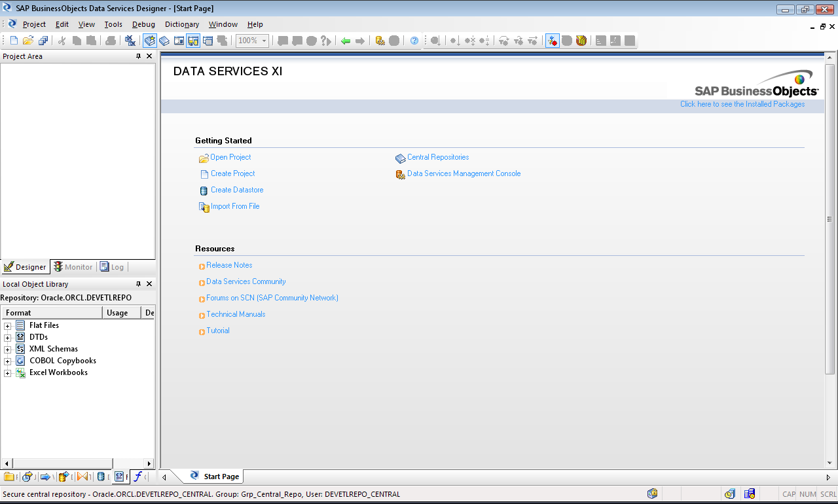Click the Open Project link
Image resolution: width=838 pixels, height=504 pixels.
230,157
